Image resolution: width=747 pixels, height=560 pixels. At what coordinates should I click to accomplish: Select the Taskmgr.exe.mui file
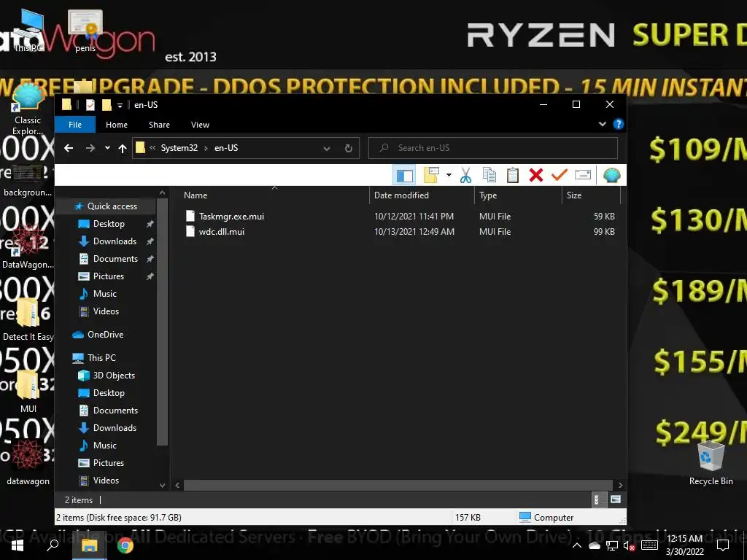tap(231, 216)
